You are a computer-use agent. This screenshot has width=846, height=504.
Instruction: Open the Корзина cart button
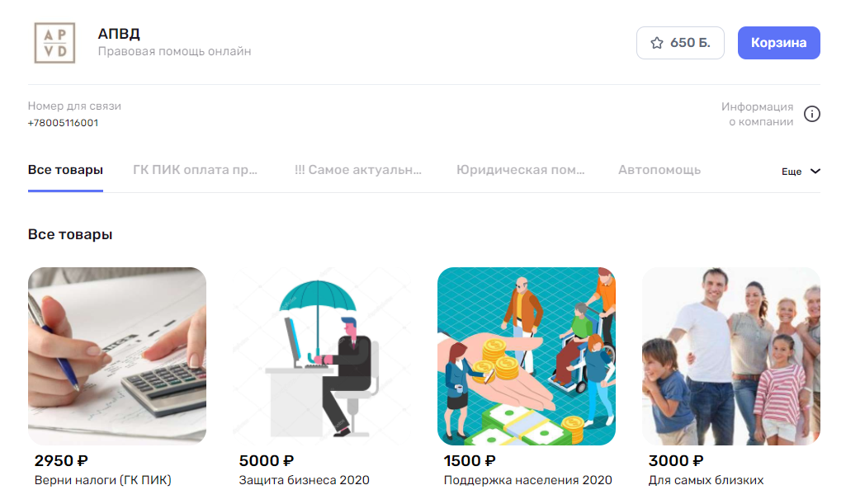point(778,43)
